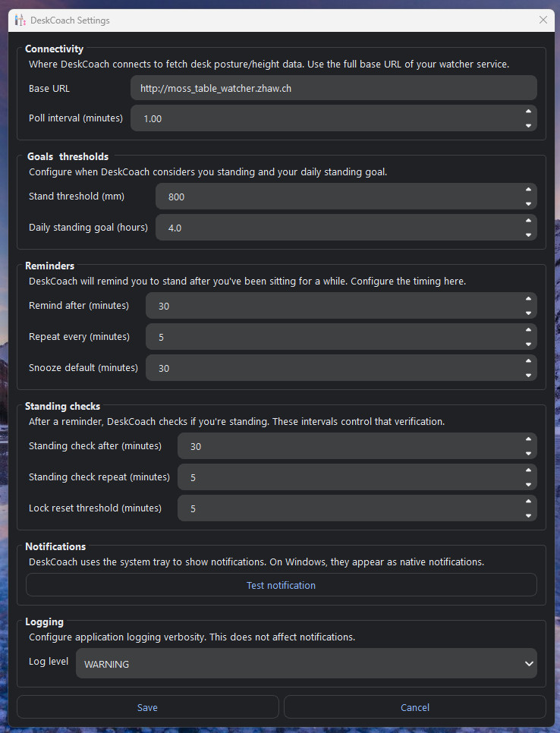Viewport: 560px width, 733px height.
Task: Decrease Poll interval with down arrow
Action: pyautogui.click(x=528, y=125)
